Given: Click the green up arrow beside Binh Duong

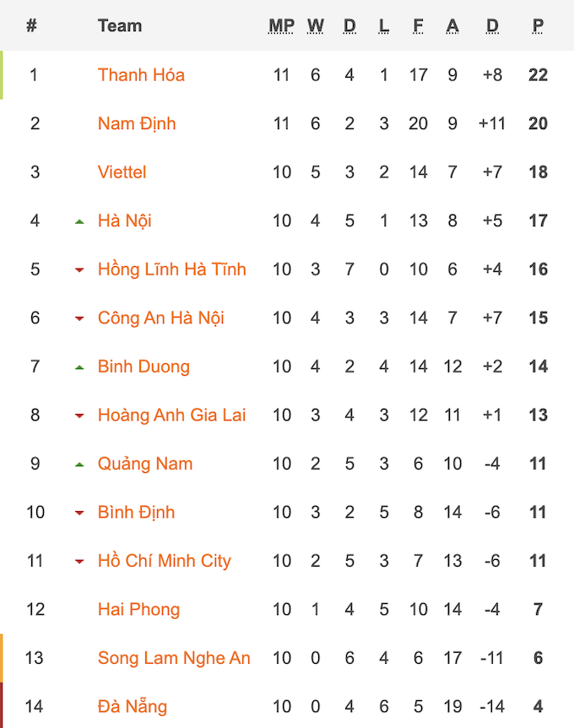Looking at the screenshot, I should click(x=79, y=367).
